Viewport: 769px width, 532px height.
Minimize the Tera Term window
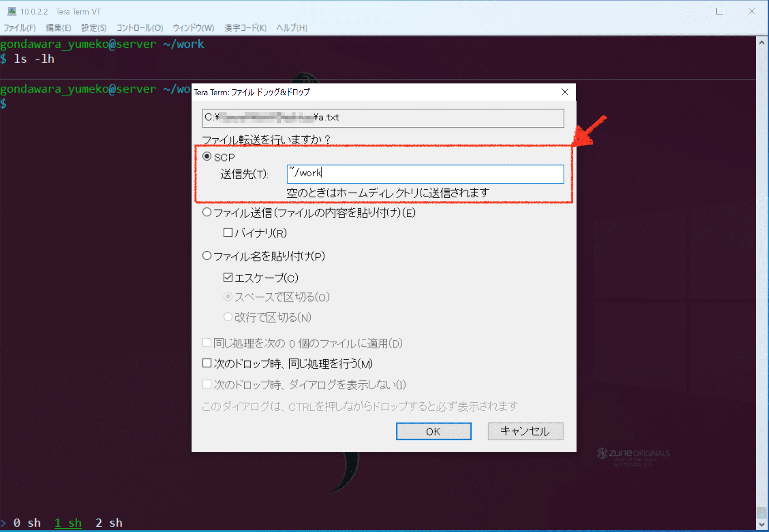pos(688,11)
